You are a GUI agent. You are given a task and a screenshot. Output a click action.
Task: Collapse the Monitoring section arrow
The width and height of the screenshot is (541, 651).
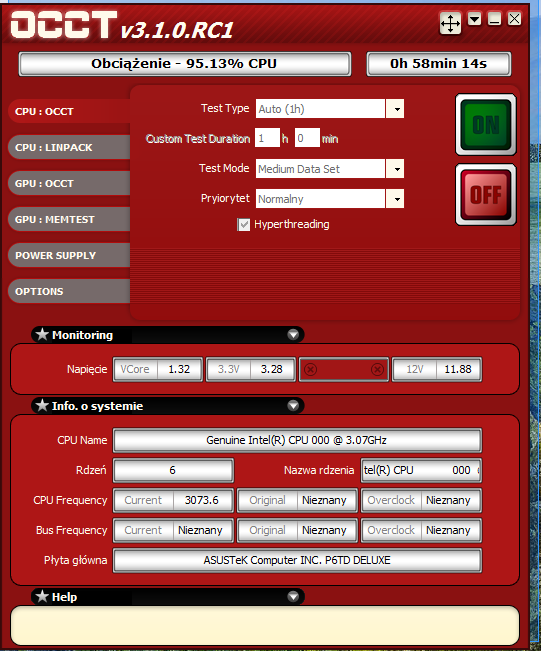294,335
